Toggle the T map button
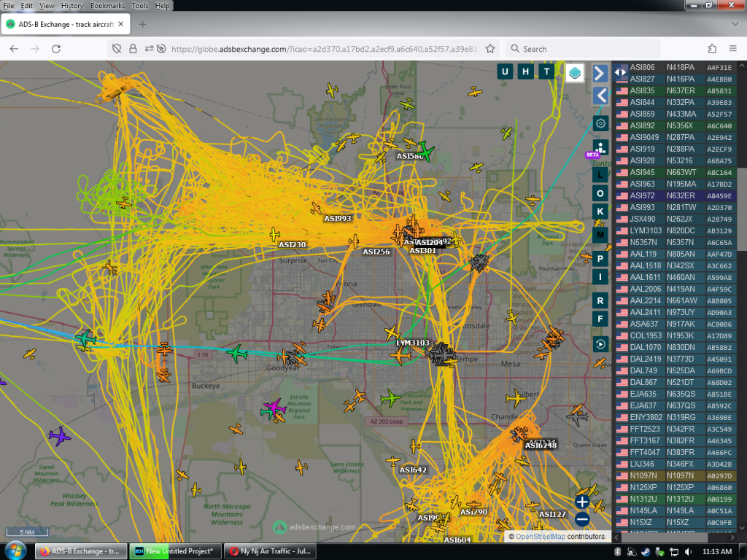The image size is (747, 560). 546,72
